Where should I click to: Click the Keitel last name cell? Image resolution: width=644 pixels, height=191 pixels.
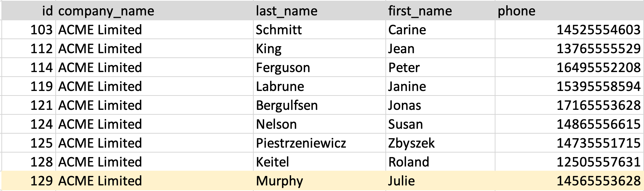[x=272, y=162]
